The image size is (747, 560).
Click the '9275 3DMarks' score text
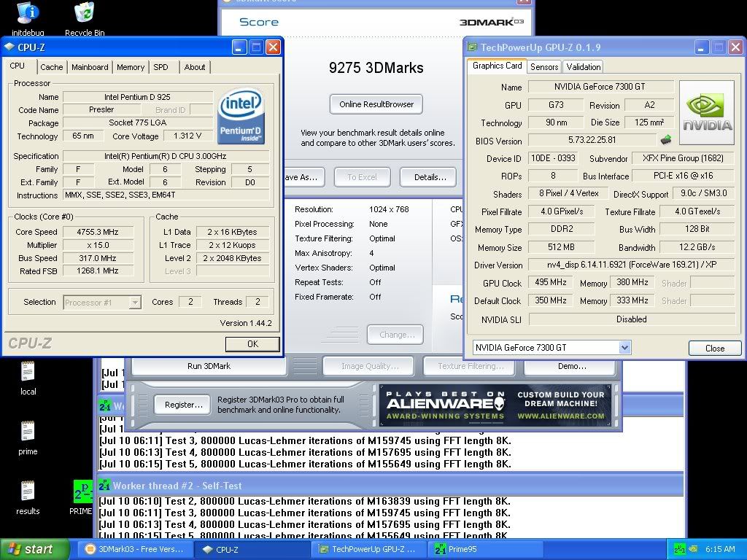tap(376, 68)
